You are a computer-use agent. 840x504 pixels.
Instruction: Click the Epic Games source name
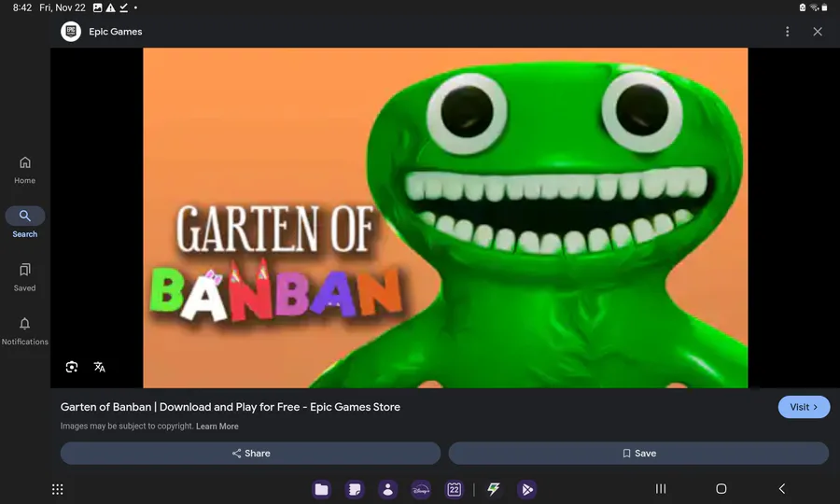(115, 32)
